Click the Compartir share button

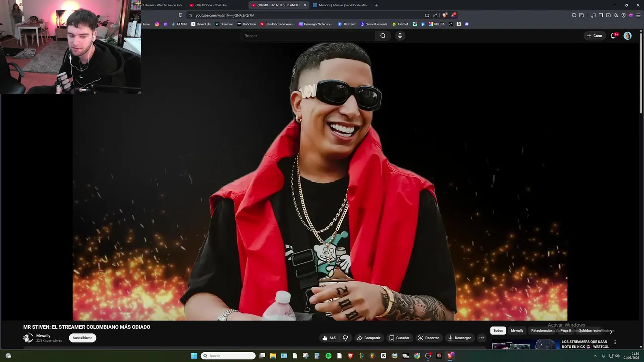tap(369, 338)
